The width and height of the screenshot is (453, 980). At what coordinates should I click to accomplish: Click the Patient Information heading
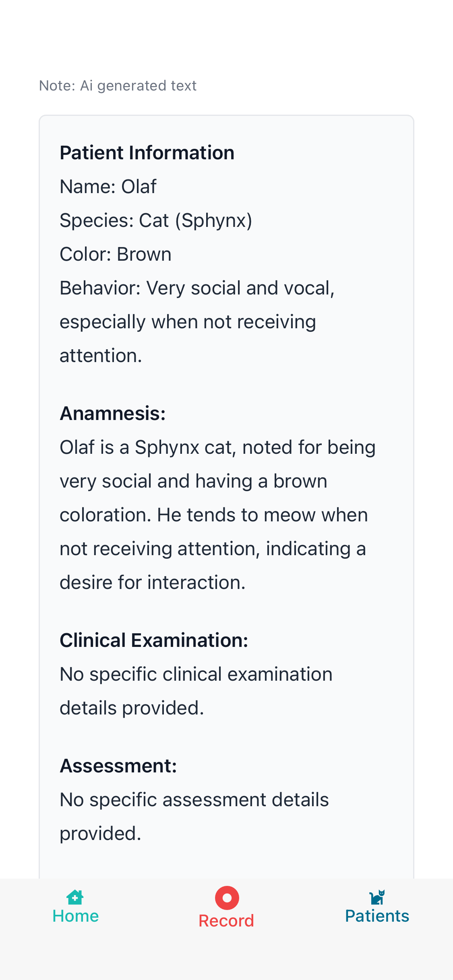coord(147,153)
